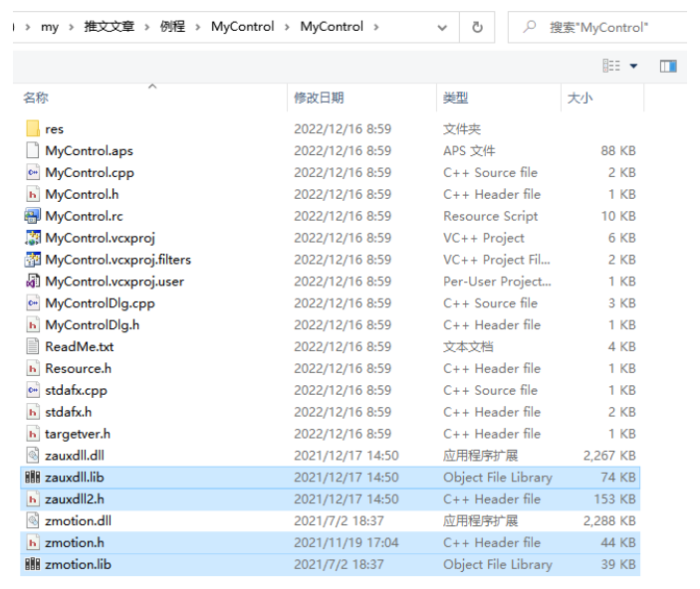The width and height of the screenshot is (700, 589).
Task: Select the MyControl.vcxproj project icon
Action: click(33, 238)
